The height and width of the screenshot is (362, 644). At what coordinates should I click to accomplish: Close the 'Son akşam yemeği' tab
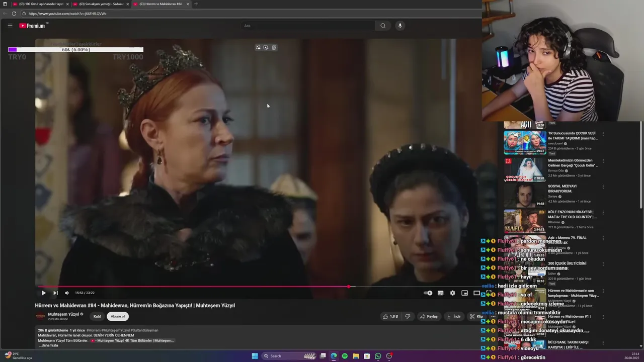tap(127, 4)
